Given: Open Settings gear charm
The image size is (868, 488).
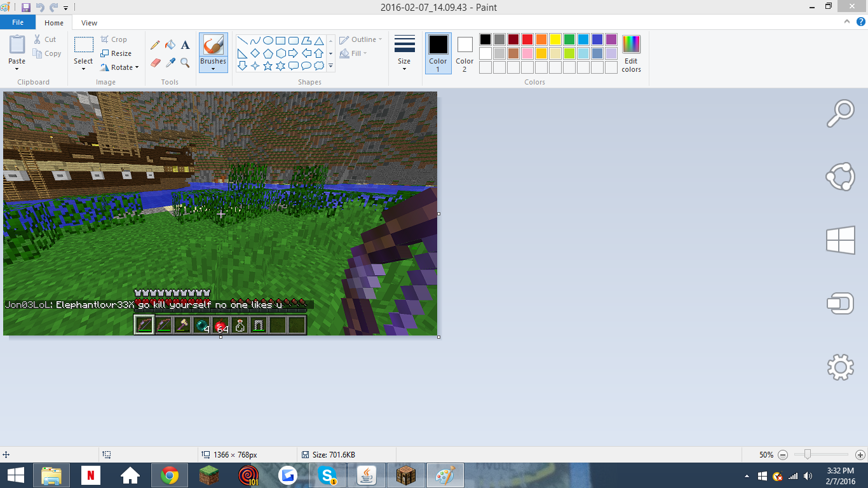Looking at the screenshot, I should (x=840, y=367).
